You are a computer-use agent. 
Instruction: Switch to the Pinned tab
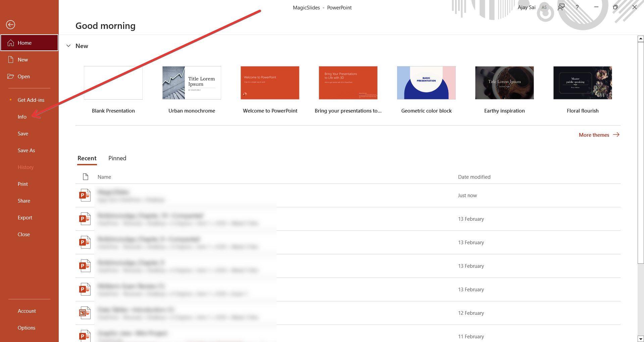(117, 158)
